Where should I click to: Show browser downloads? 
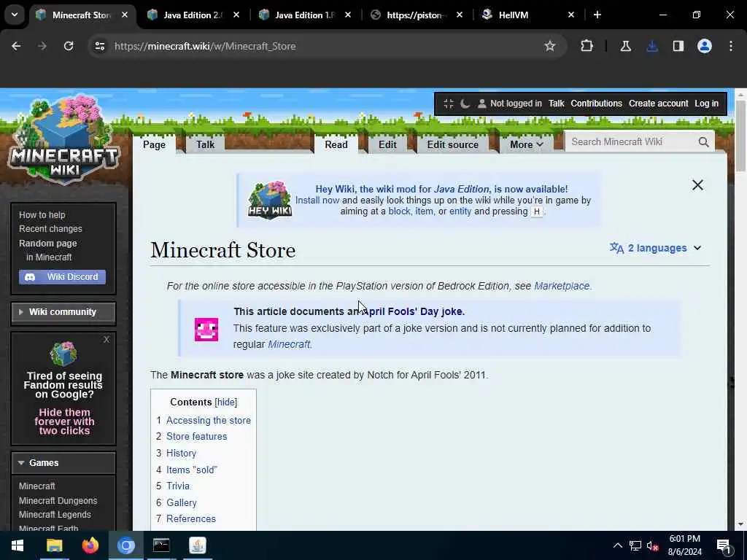click(652, 46)
